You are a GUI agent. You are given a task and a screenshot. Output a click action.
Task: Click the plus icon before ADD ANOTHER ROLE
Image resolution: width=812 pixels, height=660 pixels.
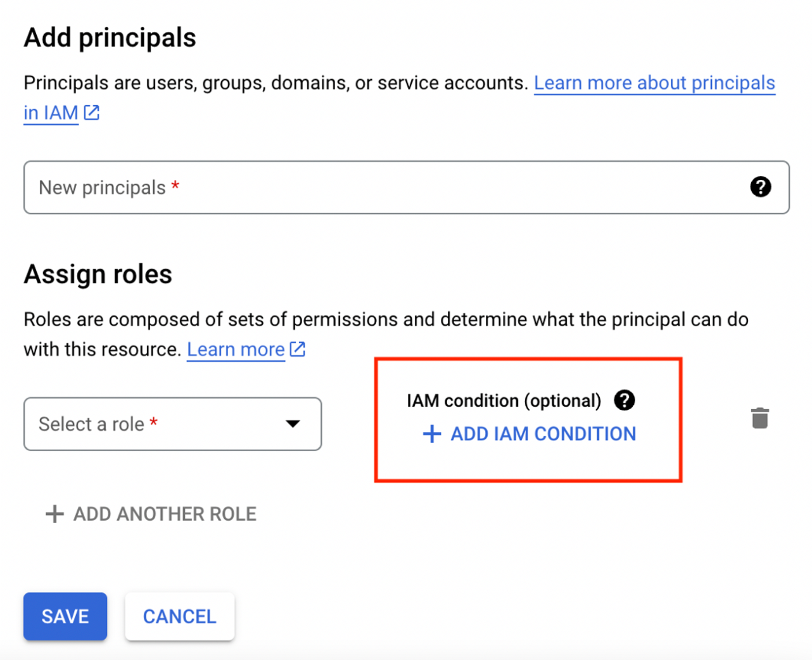(x=55, y=514)
